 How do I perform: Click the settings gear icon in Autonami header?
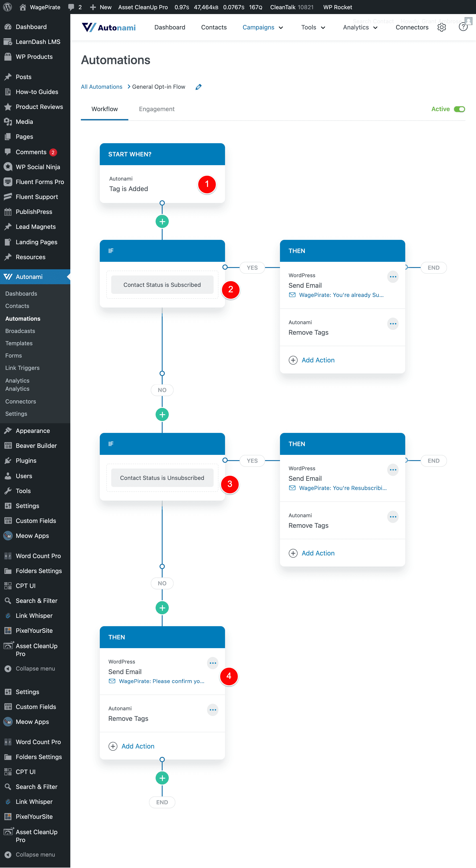tap(442, 27)
